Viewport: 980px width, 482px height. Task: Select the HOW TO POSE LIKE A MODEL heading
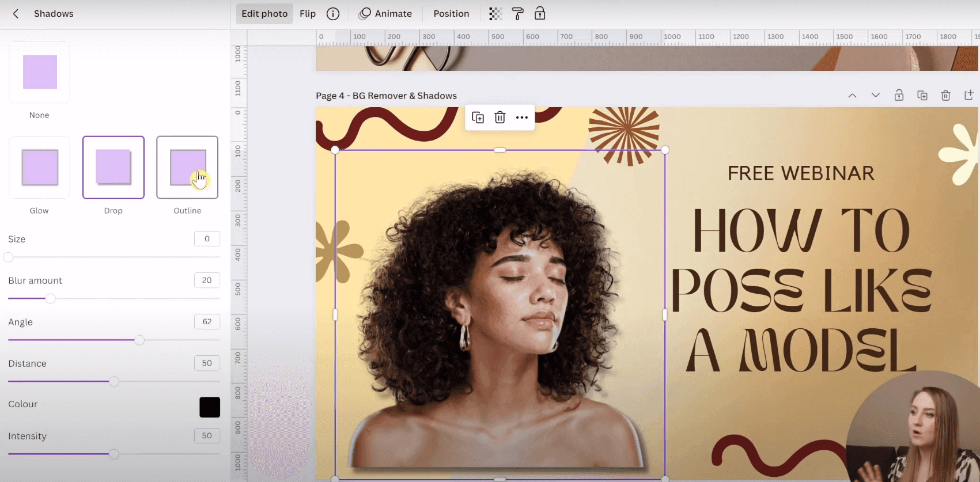pyautogui.click(x=801, y=291)
